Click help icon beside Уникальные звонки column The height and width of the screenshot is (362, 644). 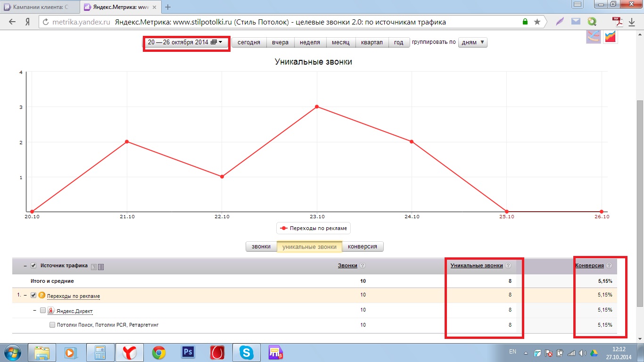508,266
